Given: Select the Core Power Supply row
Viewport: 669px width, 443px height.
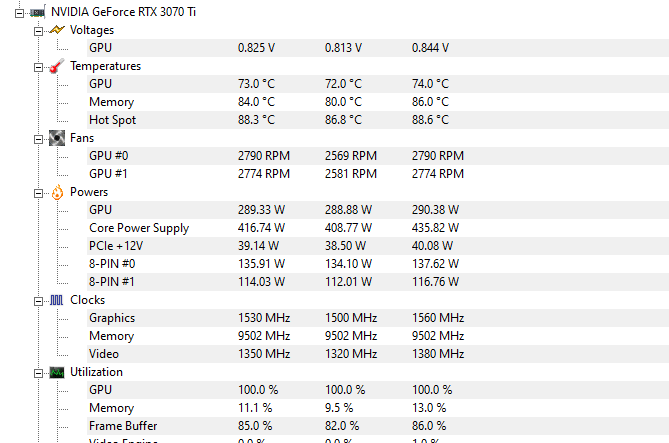Looking at the screenshot, I should click(x=378, y=228).
